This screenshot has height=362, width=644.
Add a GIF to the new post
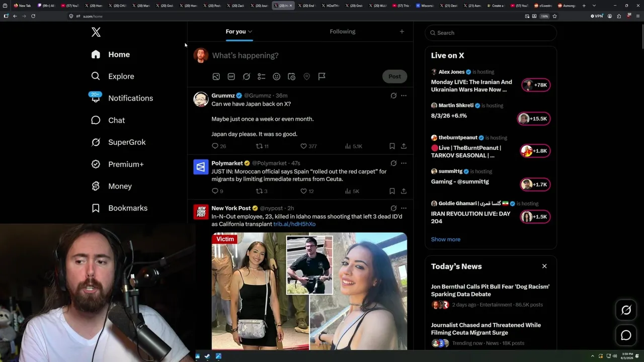click(x=231, y=76)
